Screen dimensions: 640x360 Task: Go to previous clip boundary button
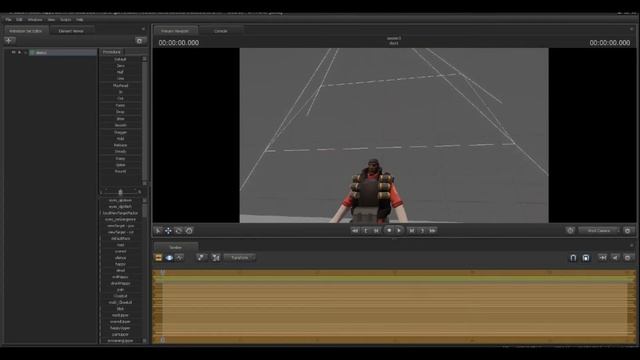(x=366, y=231)
